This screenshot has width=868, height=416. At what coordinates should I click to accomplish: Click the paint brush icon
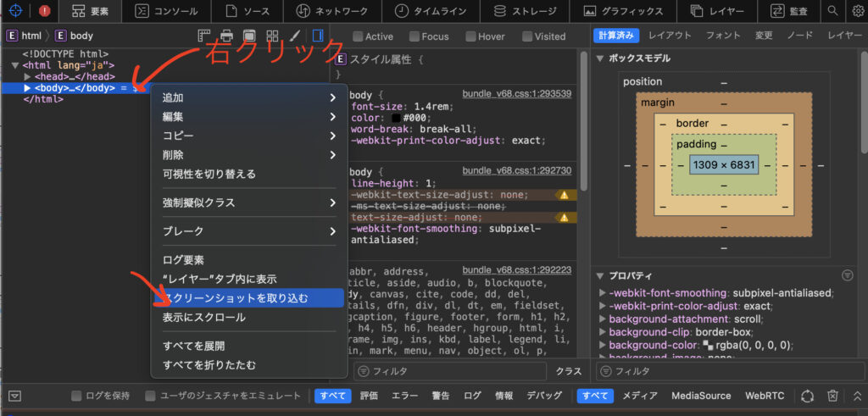(295, 36)
